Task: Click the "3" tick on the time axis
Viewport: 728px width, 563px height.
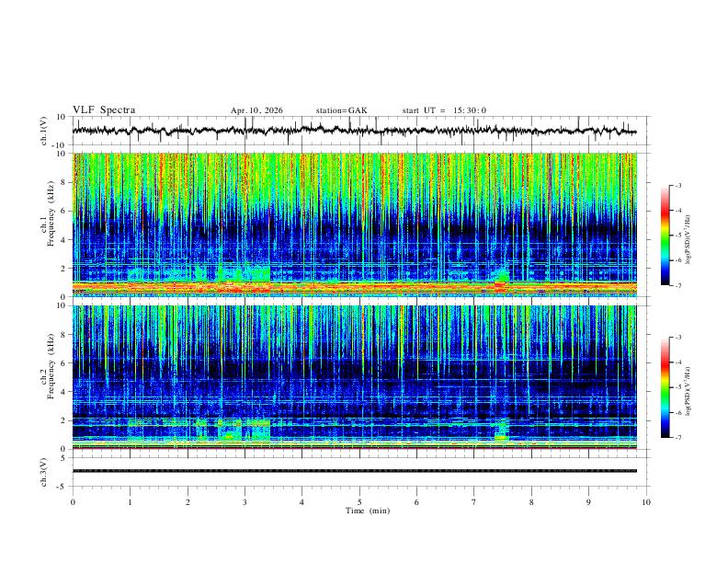Action: [245, 502]
